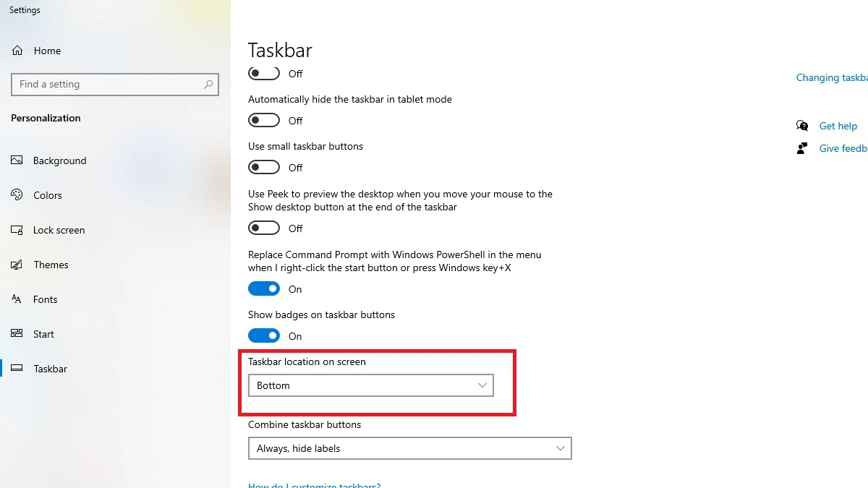868x488 pixels.
Task: Click the Get help chat icon
Action: [x=802, y=126]
